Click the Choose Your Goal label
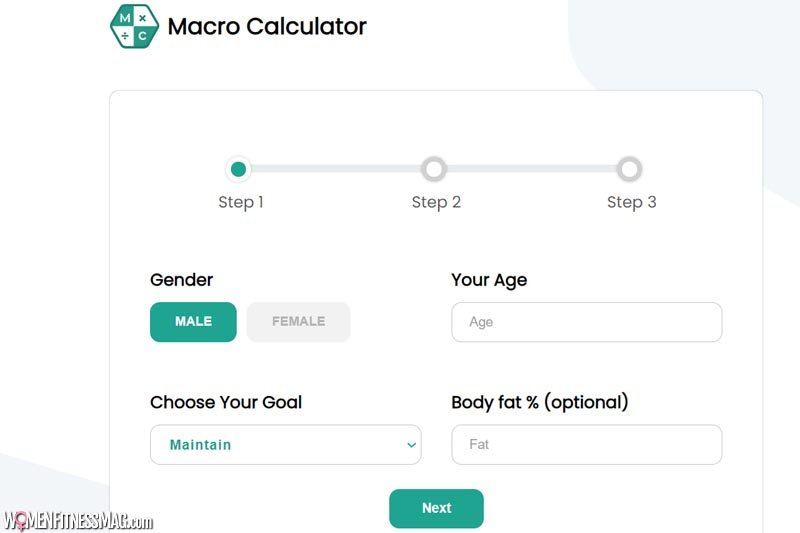Screen dimensions: 800x533 pos(226,402)
